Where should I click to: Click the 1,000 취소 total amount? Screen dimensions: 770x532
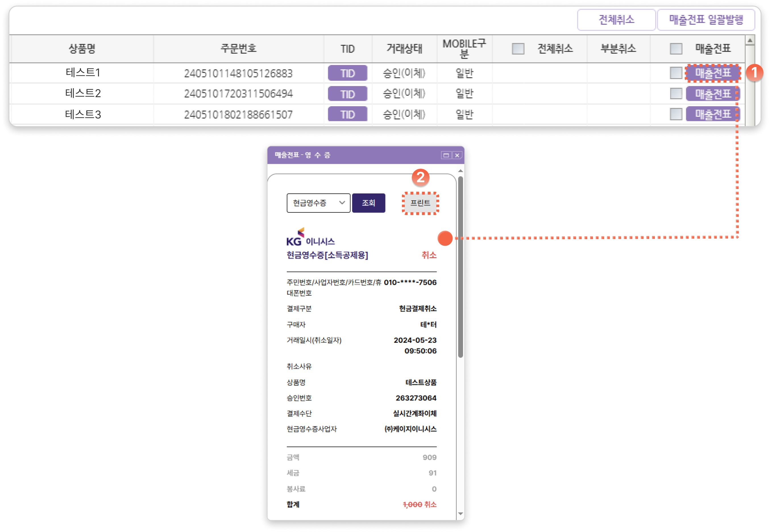[x=420, y=505]
